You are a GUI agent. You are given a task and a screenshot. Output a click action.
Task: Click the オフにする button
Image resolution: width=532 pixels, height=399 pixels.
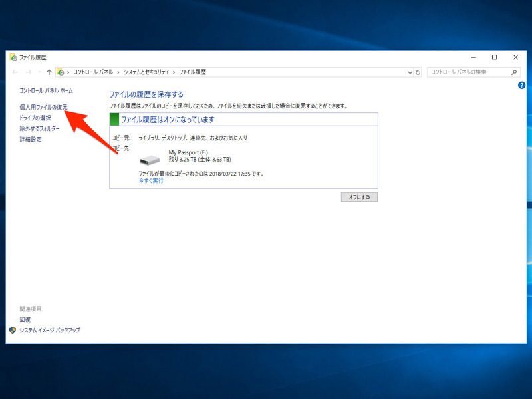359,197
